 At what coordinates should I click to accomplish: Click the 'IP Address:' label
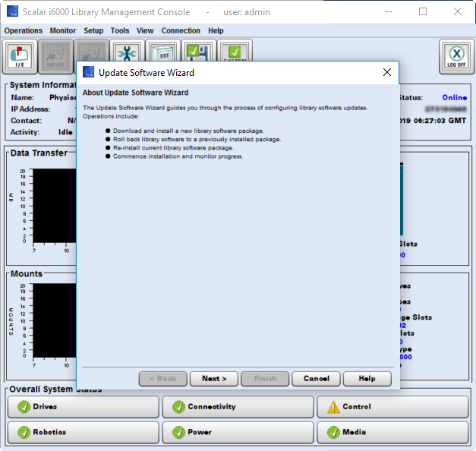pos(30,109)
